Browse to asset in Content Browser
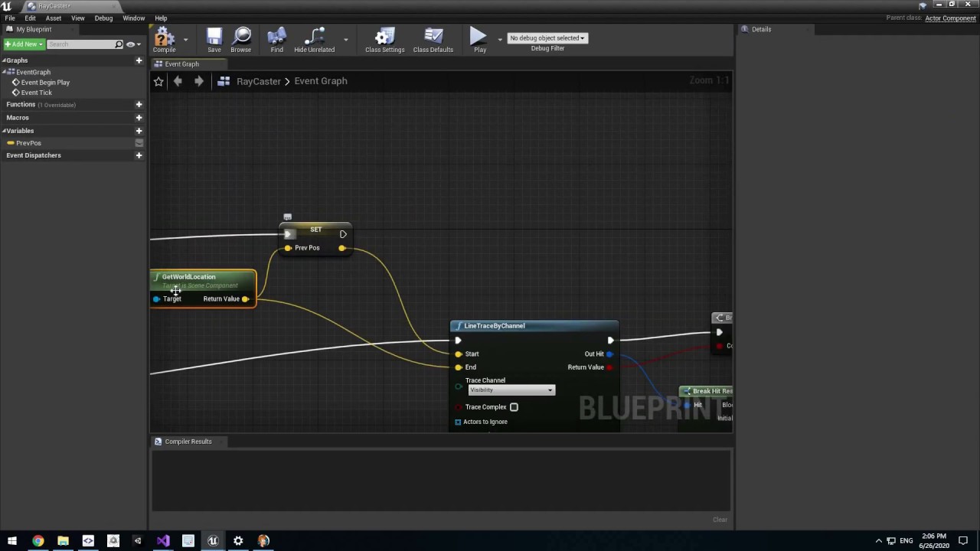 (241, 41)
